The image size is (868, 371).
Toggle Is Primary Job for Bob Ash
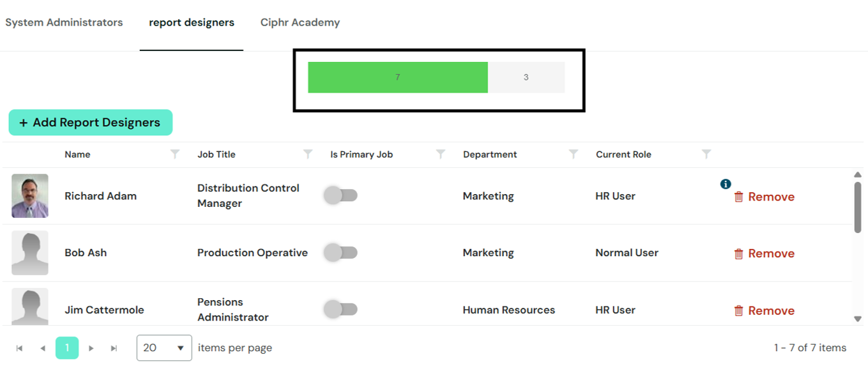(x=340, y=253)
